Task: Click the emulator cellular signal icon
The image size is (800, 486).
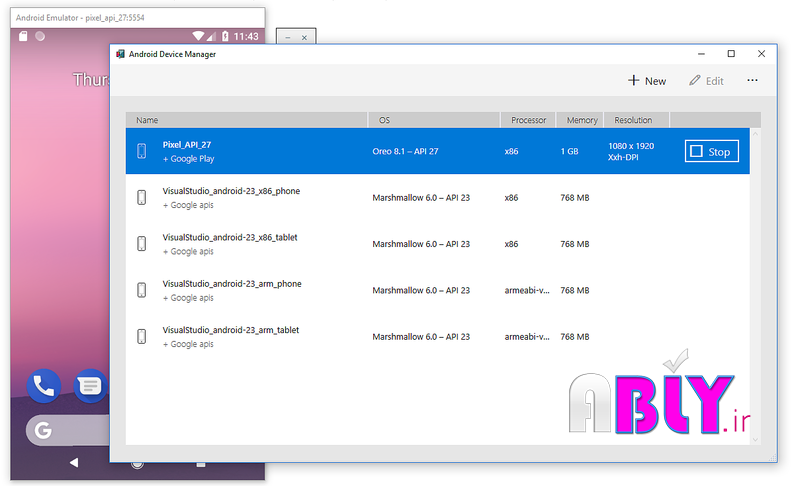Action: (211, 37)
